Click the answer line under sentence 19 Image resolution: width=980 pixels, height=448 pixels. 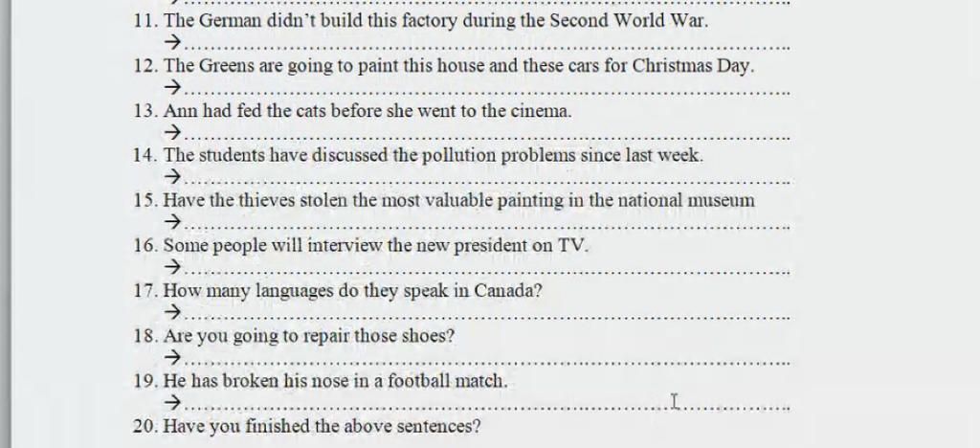pyautogui.click(x=488, y=408)
